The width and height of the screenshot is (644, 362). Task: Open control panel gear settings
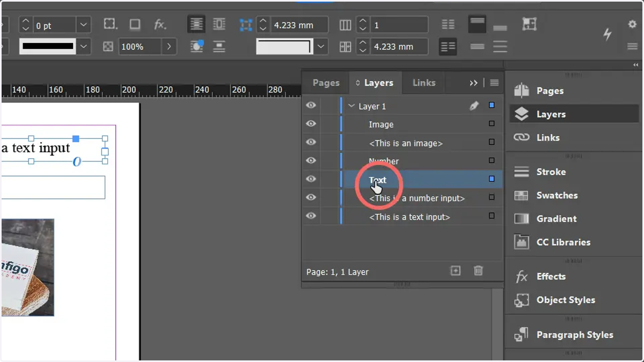(632, 24)
